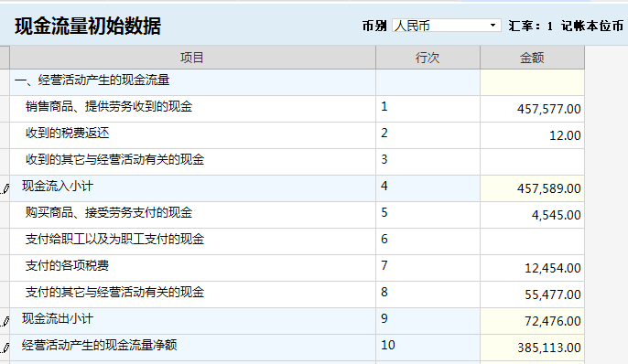Click amount cell 72,476.00
The height and width of the screenshot is (364, 628).
(532, 321)
